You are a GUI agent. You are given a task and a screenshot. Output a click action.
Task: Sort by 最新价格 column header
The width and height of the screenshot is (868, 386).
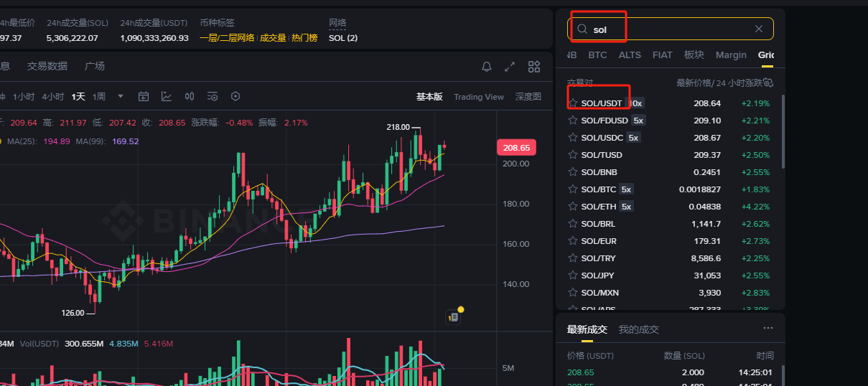coord(694,83)
